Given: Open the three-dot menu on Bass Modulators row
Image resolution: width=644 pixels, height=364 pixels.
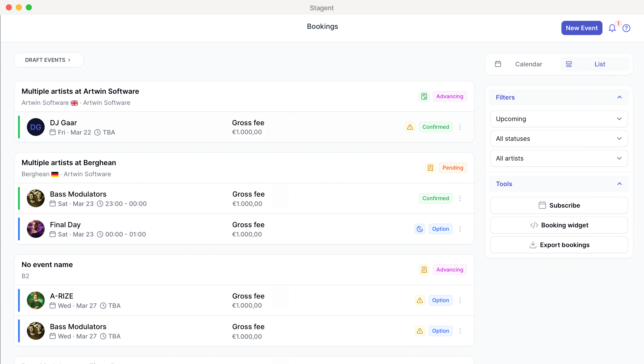Looking at the screenshot, I should [x=460, y=198].
